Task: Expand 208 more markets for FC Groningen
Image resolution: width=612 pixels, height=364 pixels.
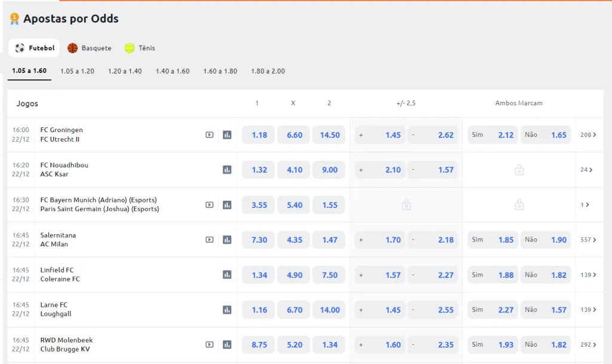Action: (x=588, y=135)
